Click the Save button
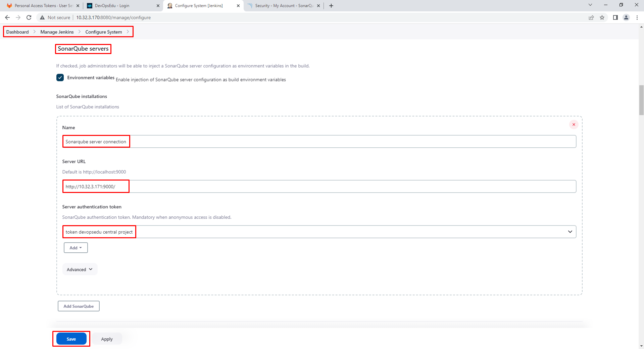This screenshot has height=349, width=644. click(71, 339)
